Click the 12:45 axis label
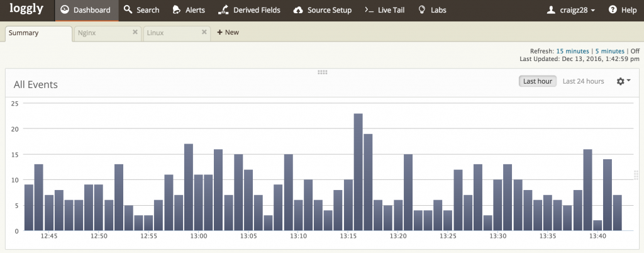 pos(49,236)
